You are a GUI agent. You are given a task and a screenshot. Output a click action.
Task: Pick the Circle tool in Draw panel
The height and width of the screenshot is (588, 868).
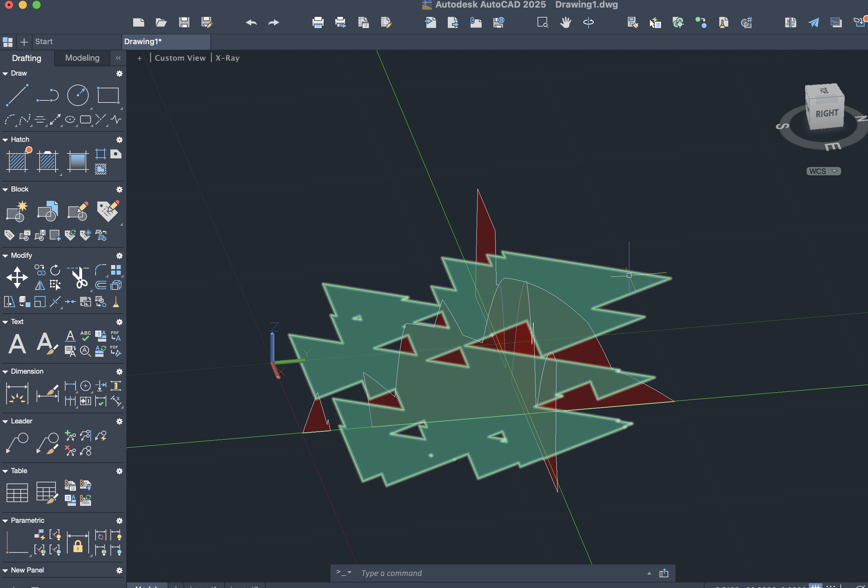tap(78, 95)
